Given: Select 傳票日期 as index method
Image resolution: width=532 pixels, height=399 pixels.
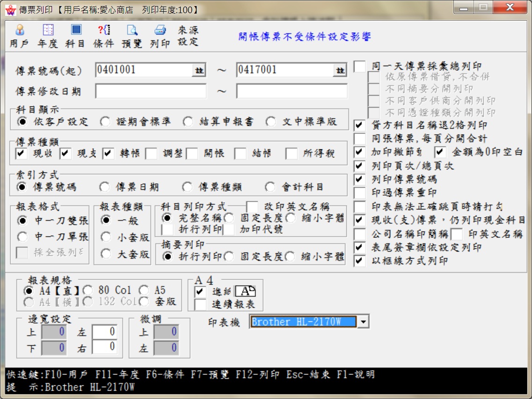Looking at the screenshot, I should point(105,187).
